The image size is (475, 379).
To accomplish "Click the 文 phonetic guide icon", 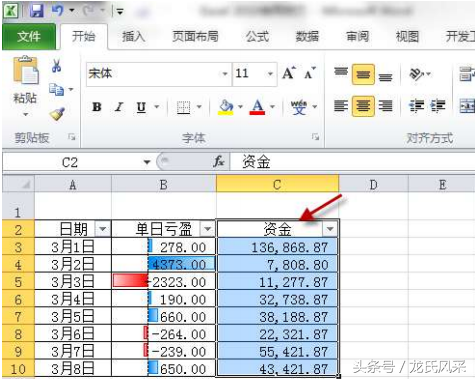I will pos(299,107).
